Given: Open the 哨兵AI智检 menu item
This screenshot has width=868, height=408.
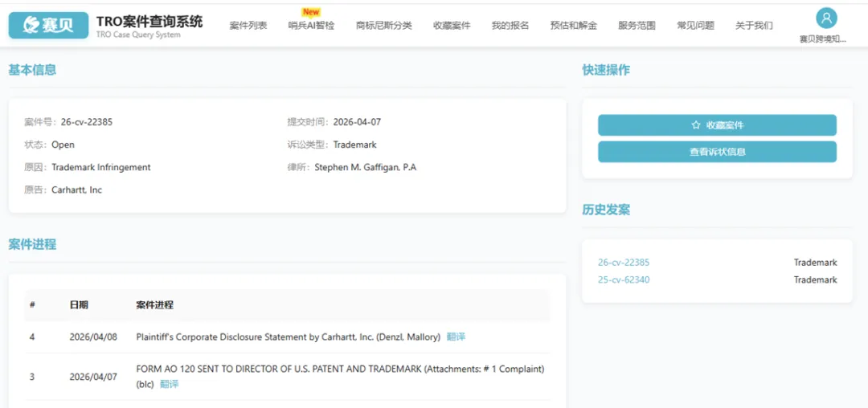Looking at the screenshot, I should [311, 26].
